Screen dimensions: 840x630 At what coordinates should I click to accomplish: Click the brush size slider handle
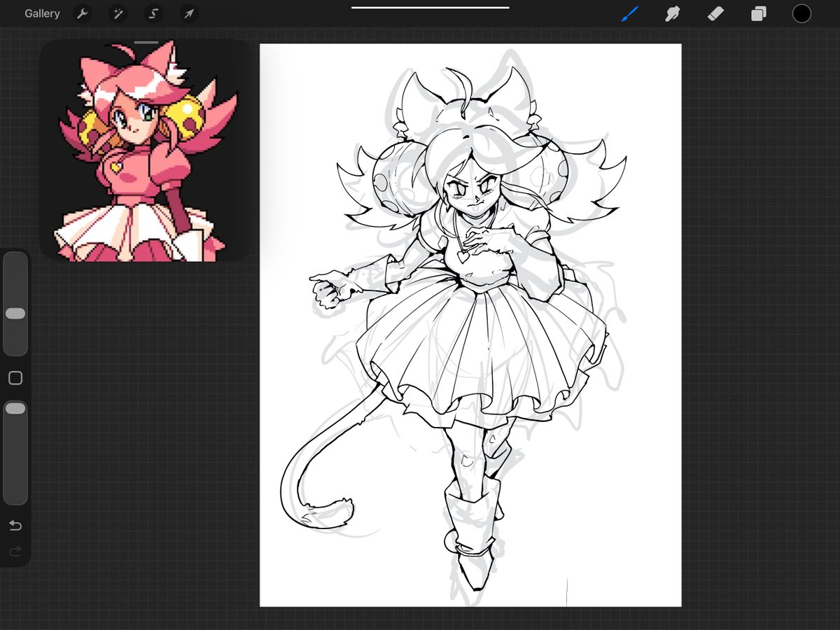[x=15, y=314]
